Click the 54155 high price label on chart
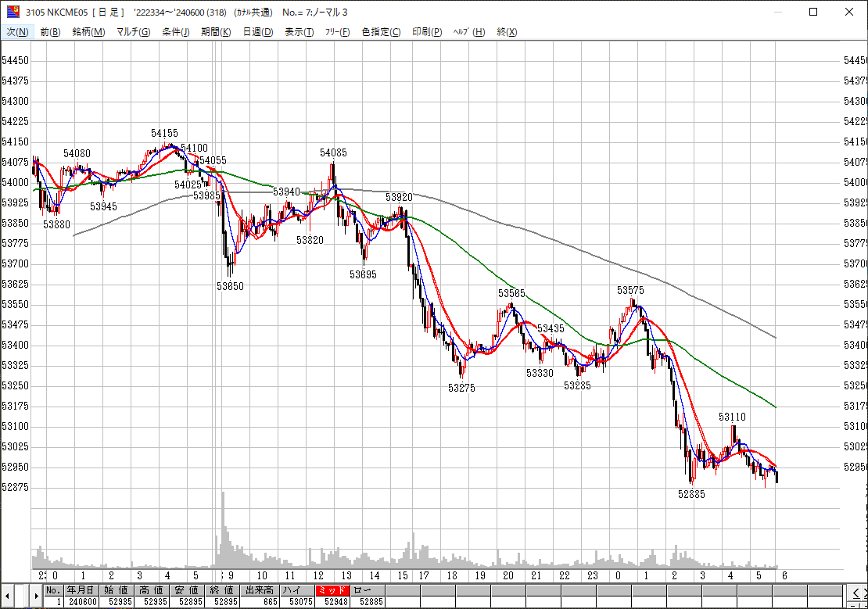This screenshot has width=868, height=609. click(x=164, y=134)
